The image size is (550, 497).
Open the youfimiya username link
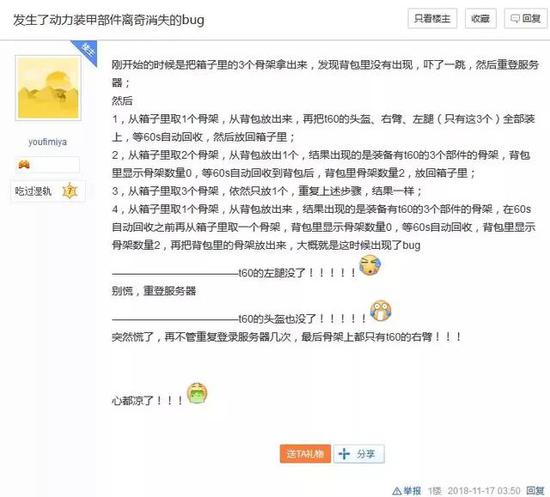pyautogui.click(x=47, y=142)
